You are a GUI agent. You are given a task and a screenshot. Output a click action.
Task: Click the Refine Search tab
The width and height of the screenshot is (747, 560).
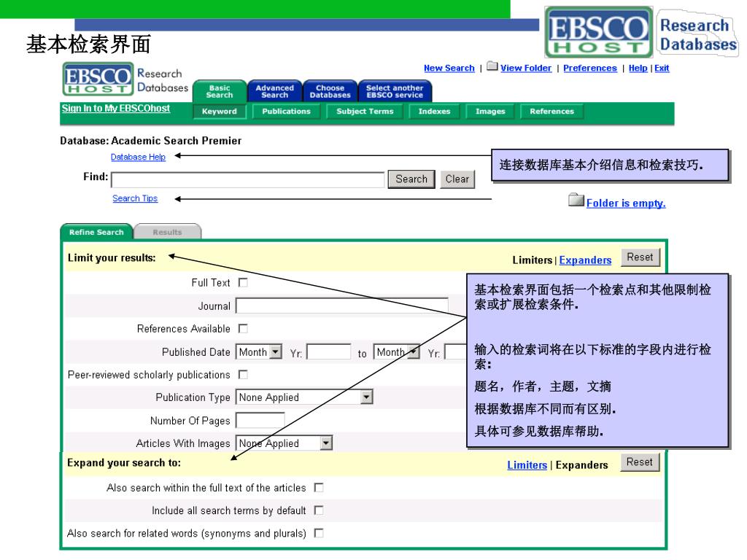pyautogui.click(x=96, y=232)
